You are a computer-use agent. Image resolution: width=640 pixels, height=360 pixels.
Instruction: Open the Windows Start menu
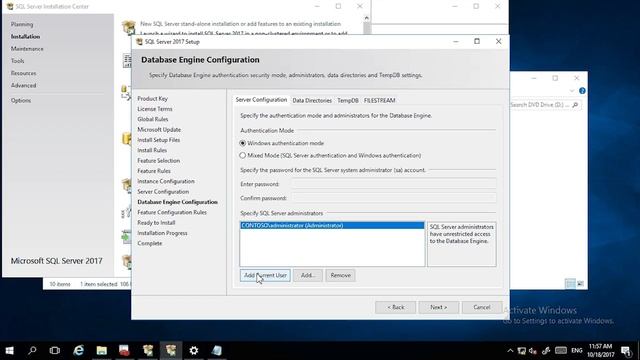click(x=9, y=350)
